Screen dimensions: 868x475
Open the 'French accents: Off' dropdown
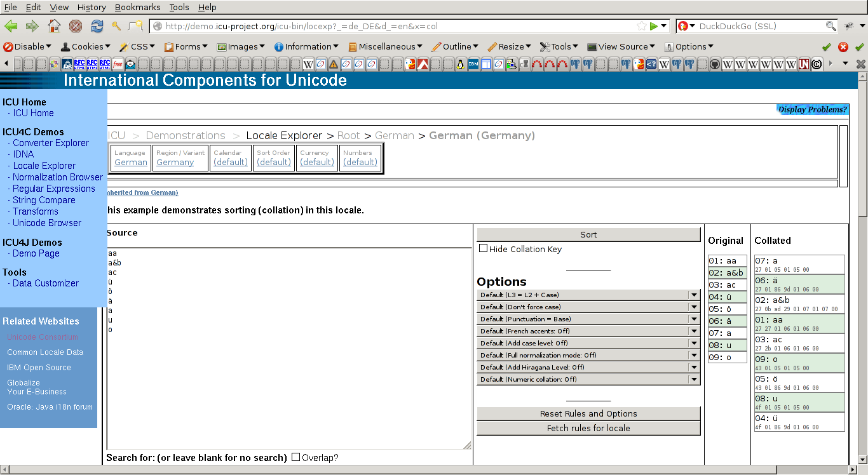(588, 331)
